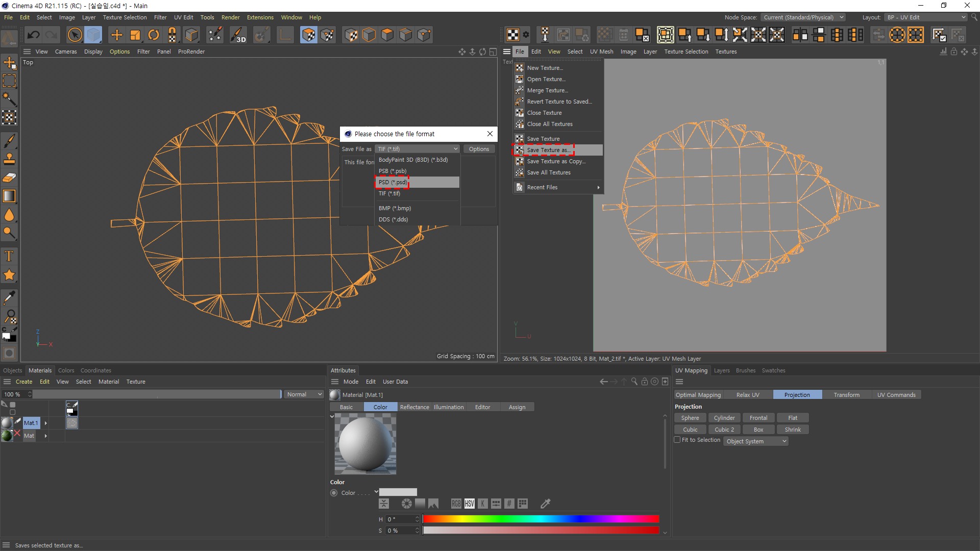Click the color wheel mode icon
This screenshot has width=980, height=551.
pos(406,504)
